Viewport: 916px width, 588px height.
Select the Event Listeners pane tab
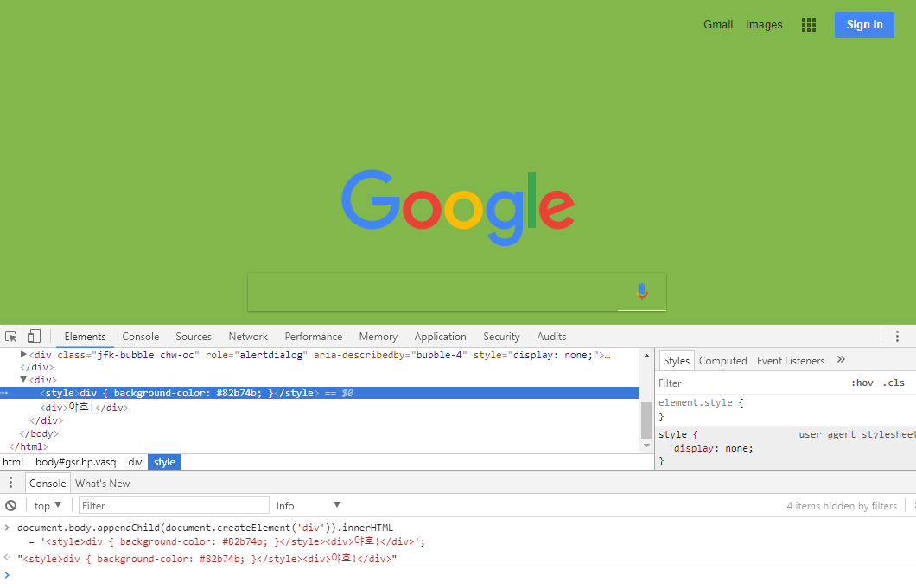click(791, 361)
